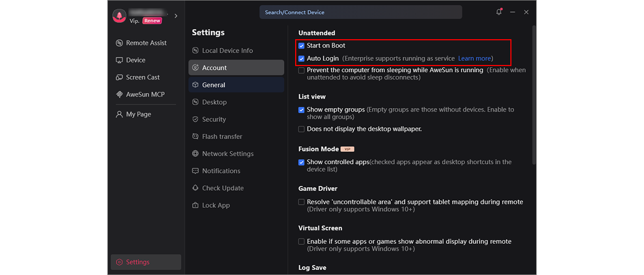Viewport: 644px width, 275px height.
Task: Click the user avatar icon
Action: (119, 16)
